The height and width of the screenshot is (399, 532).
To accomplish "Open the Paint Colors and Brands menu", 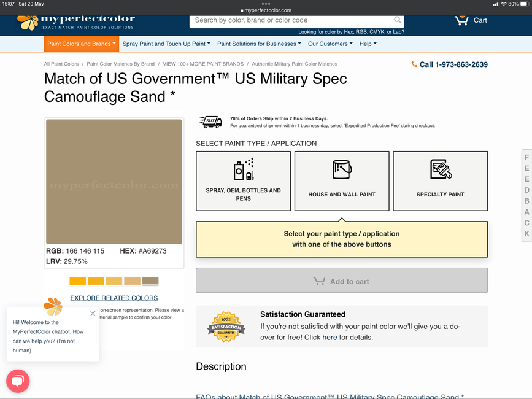I will [82, 44].
